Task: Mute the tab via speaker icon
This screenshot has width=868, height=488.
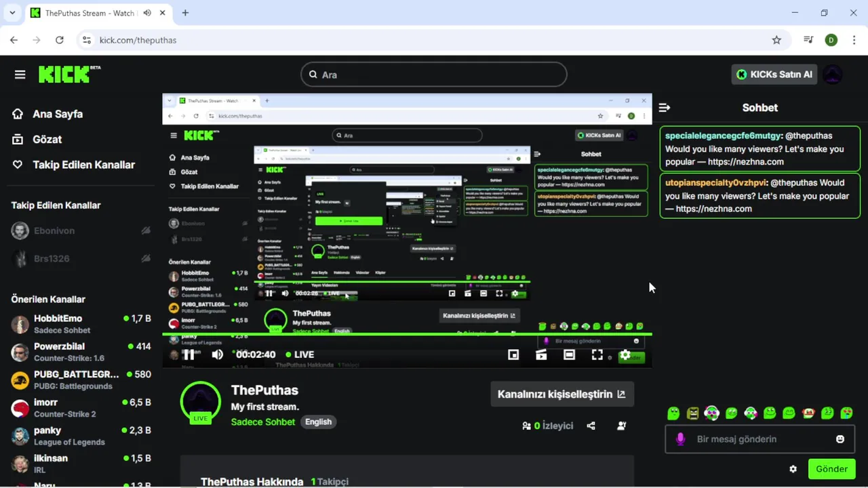Action: 148,13
